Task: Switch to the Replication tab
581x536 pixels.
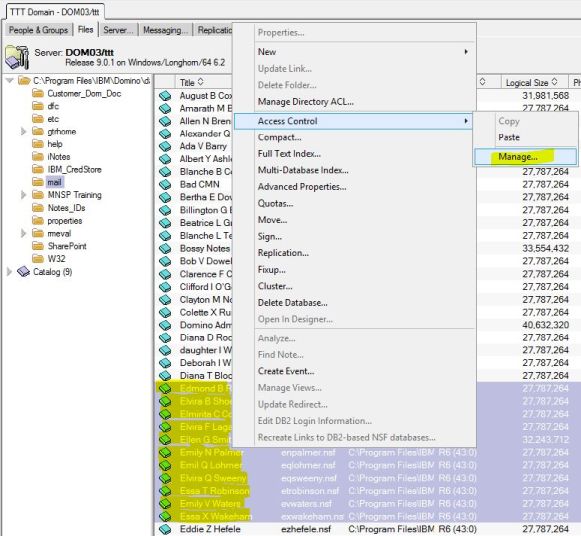Action: click(x=214, y=30)
